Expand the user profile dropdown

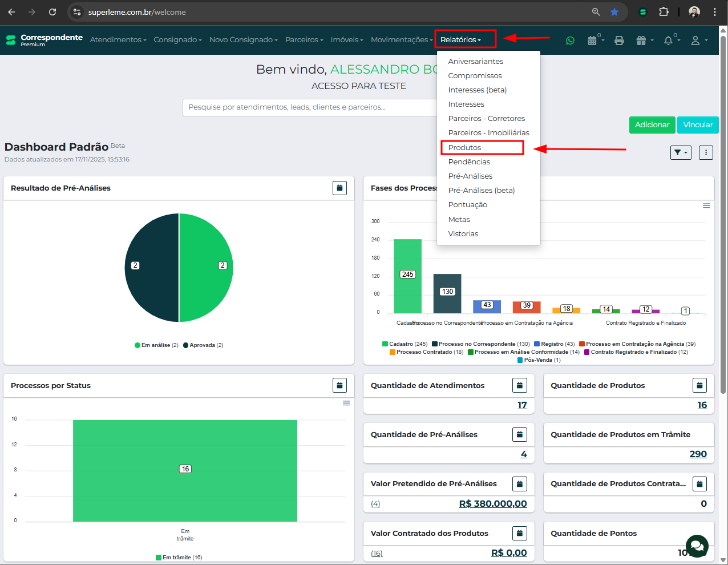tap(699, 41)
